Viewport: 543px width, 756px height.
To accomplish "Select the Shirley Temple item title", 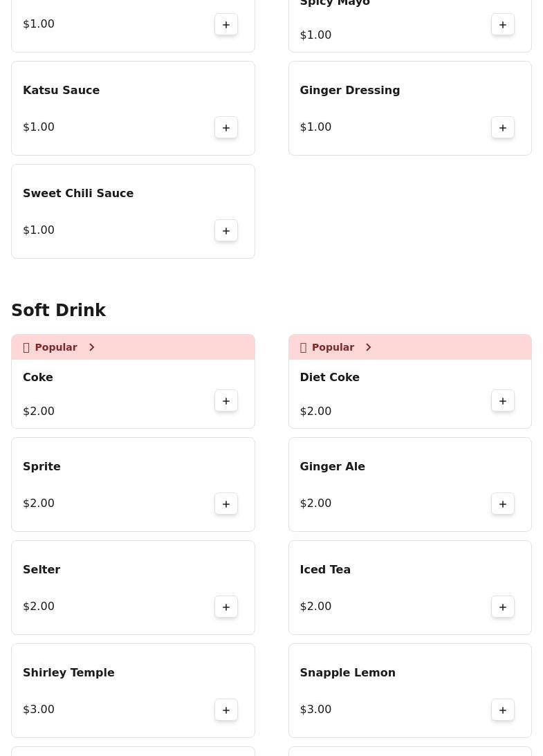I will pos(68,672).
